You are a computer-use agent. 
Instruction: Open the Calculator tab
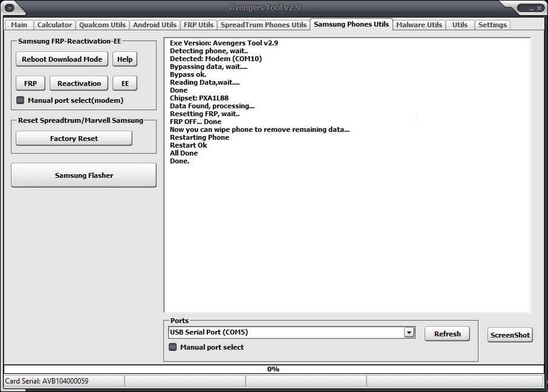click(54, 25)
